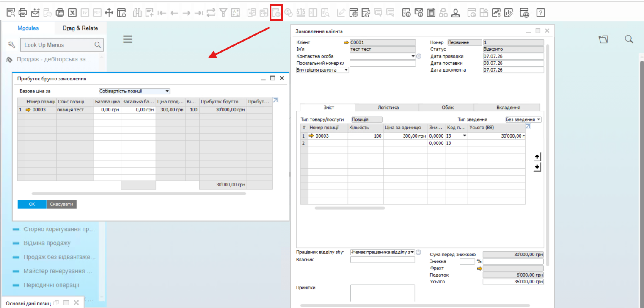This screenshot has height=308, width=644.
Task: Click the Скасувати button
Action: point(62,204)
